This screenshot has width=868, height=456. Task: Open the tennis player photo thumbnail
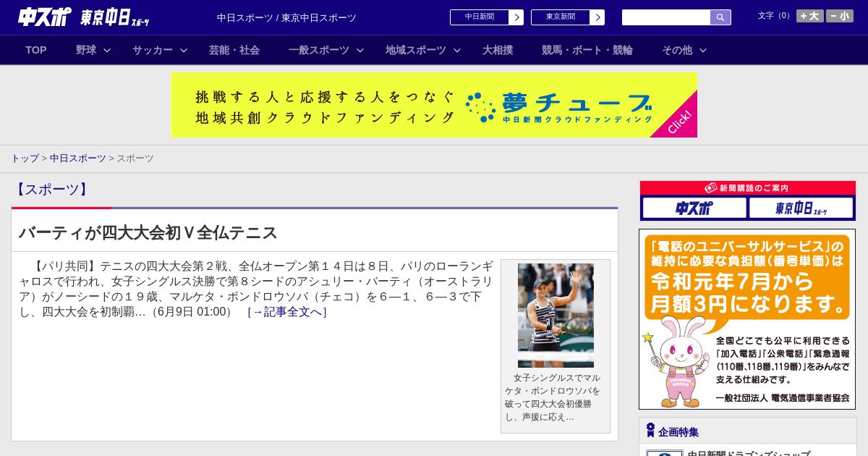(556, 316)
